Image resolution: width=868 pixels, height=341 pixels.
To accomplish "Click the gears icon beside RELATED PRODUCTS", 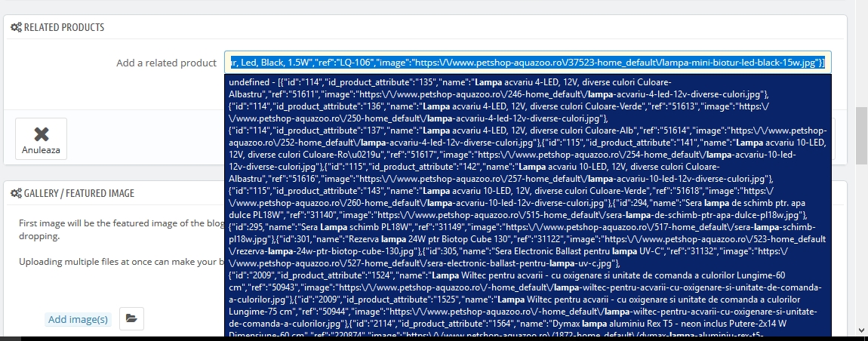I will pyautogui.click(x=16, y=27).
